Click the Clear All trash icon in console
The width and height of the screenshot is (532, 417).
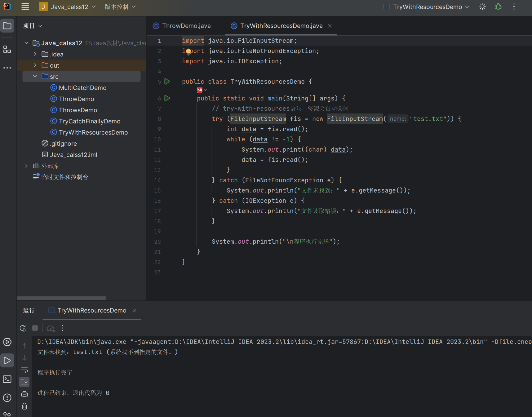[24, 406]
